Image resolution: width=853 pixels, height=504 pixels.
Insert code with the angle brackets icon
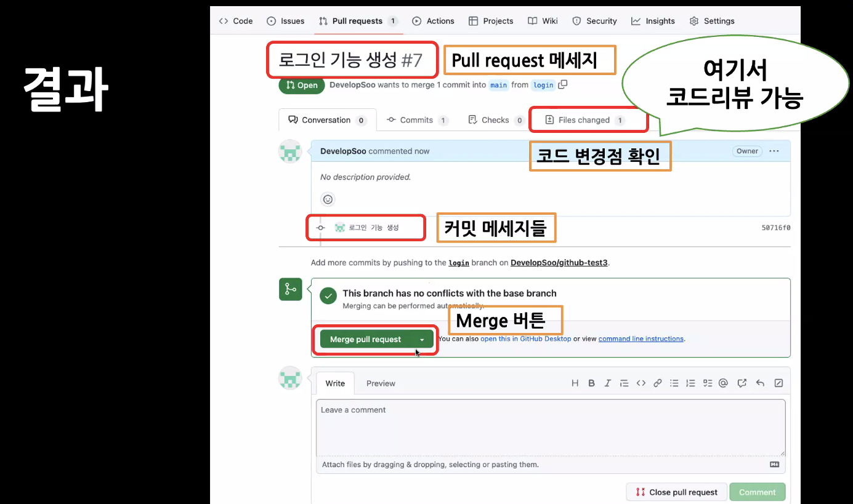click(641, 383)
